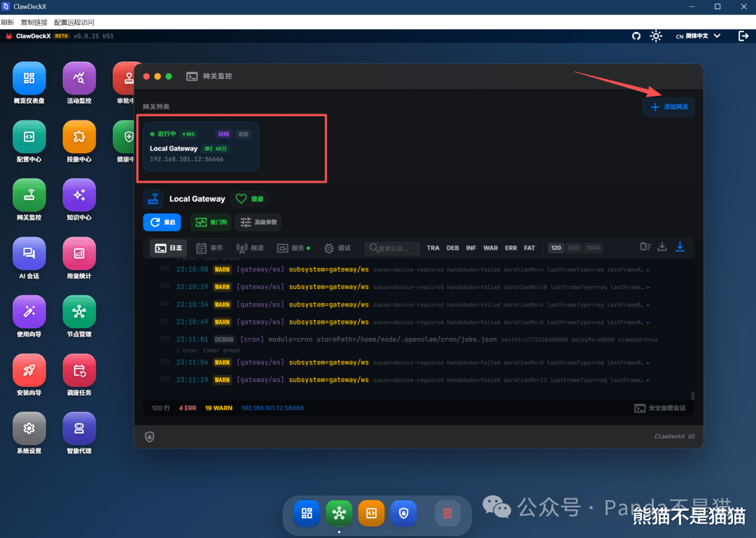Expand the 23:11:19 WARN log entry arrow
The image size is (756, 538).
pyautogui.click(x=648, y=381)
